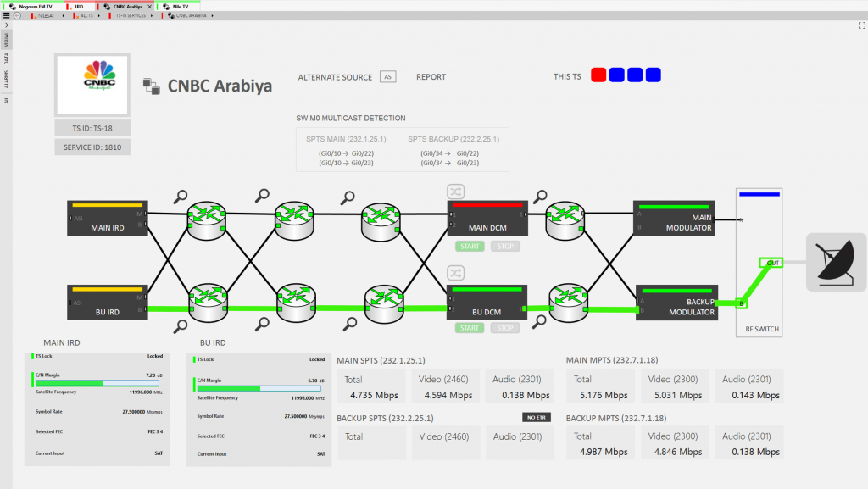Select first router next to MAIN IRD
Screen dimensions: 868x489
(207, 220)
